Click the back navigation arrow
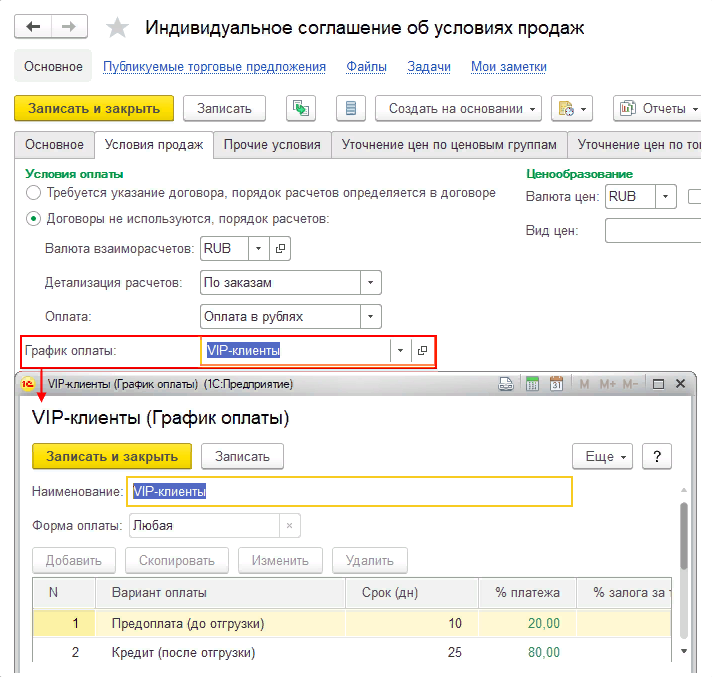Image resolution: width=712 pixels, height=677 pixels. click(34, 27)
